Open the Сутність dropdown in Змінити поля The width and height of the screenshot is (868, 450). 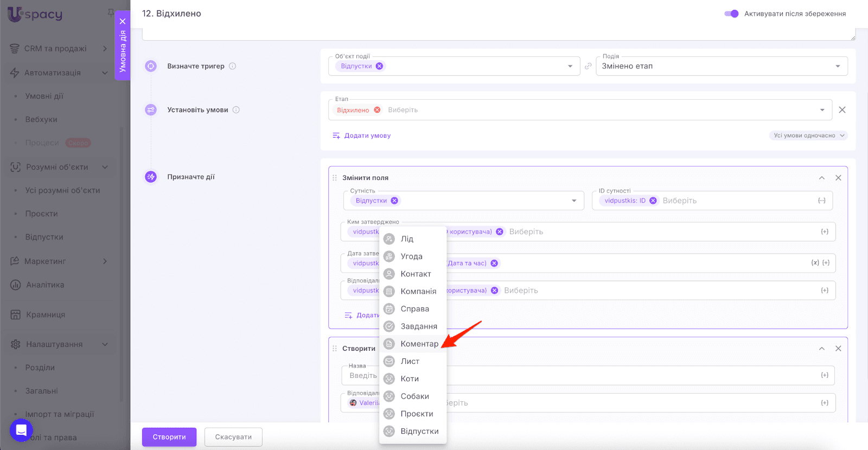coord(573,201)
